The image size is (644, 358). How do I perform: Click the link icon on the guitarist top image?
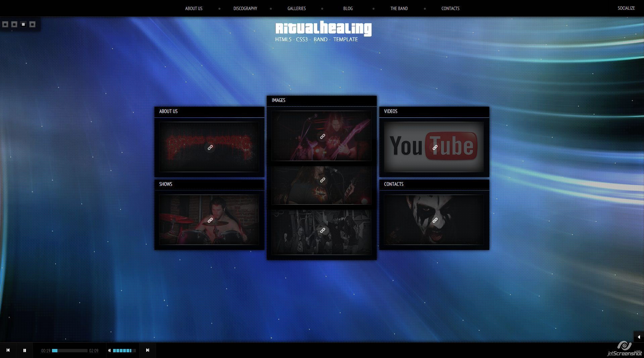click(x=323, y=137)
